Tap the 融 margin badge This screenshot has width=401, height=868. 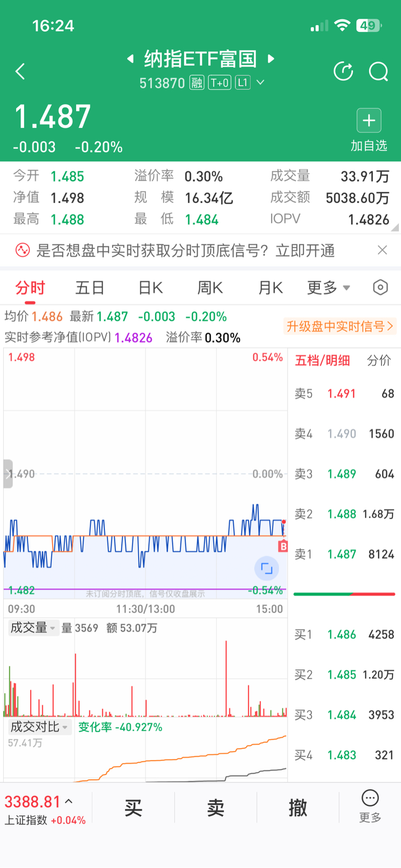click(197, 82)
